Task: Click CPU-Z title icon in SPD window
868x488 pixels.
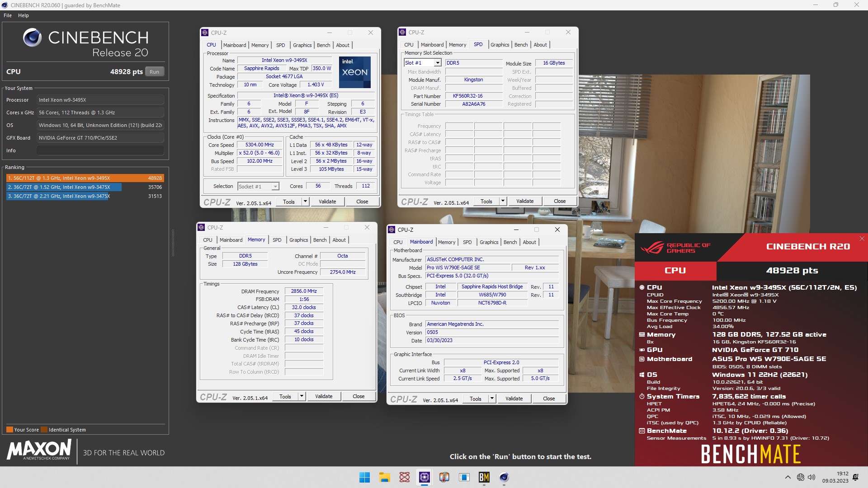Action: (402, 32)
